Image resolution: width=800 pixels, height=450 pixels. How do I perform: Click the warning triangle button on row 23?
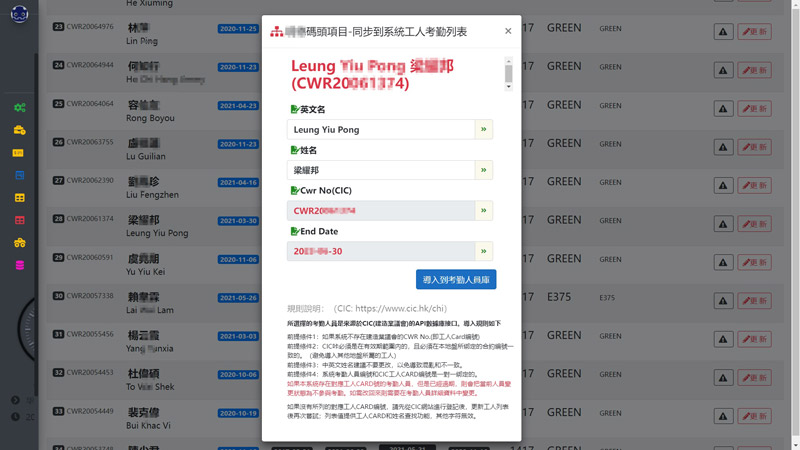pos(723,32)
